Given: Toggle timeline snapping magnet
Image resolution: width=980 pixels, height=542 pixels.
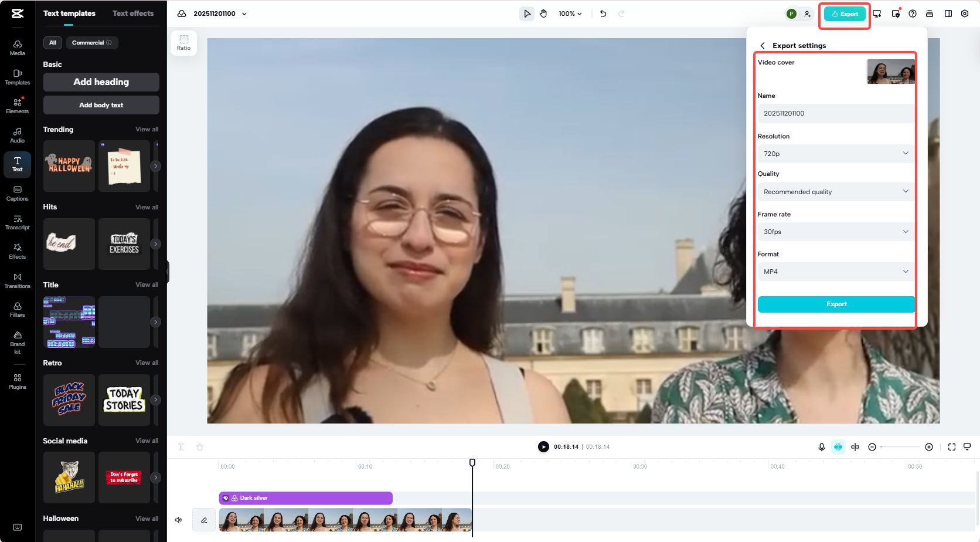Looking at the screenshot, I should [x=838, y=446].
